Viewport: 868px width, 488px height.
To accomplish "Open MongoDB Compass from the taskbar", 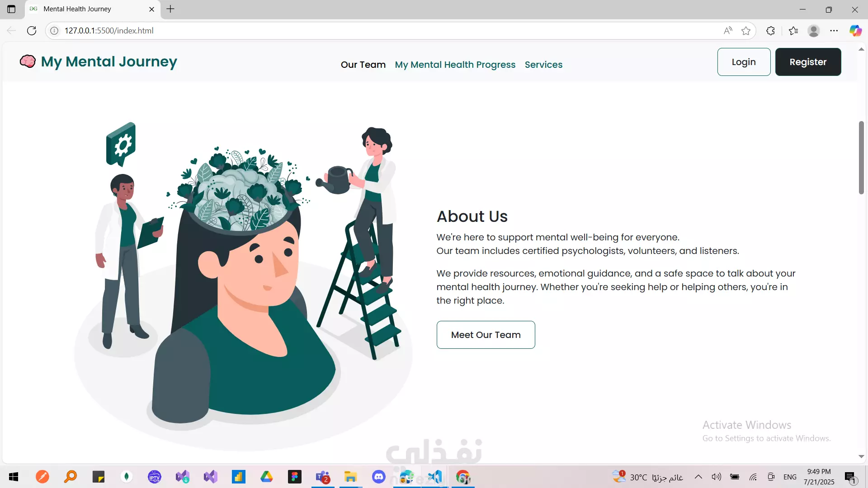I will (x=127, y=477).
